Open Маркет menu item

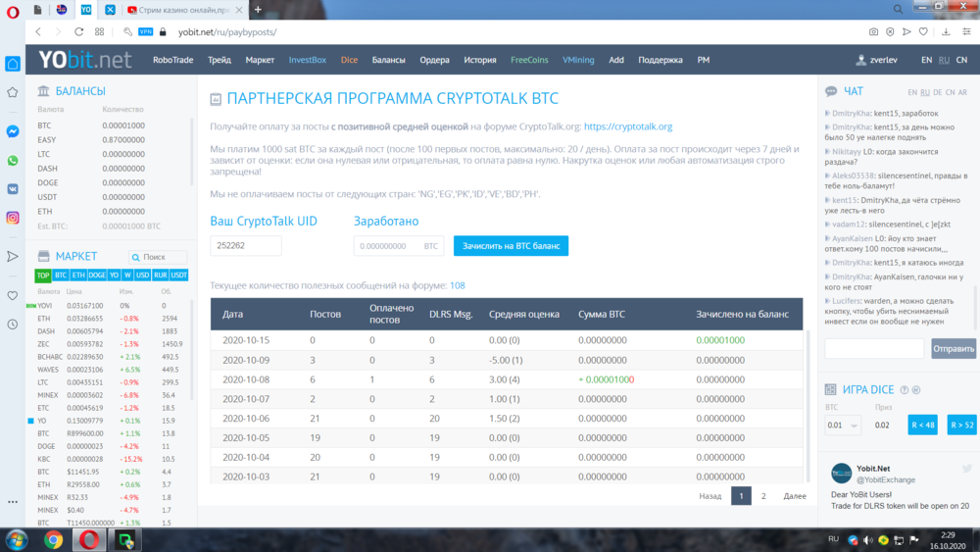pyautogui.click(x=260, y=60)
